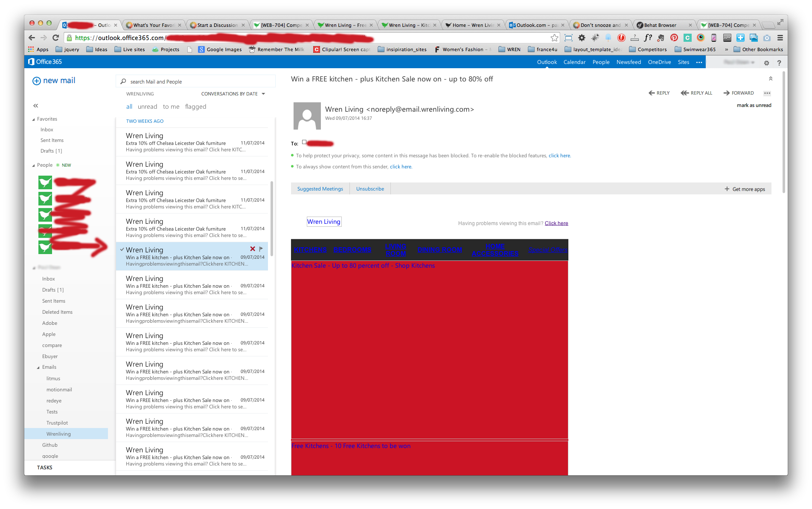Click the Pinterest extension icon
Screen dimensions: 812x509
pos(674,38)
